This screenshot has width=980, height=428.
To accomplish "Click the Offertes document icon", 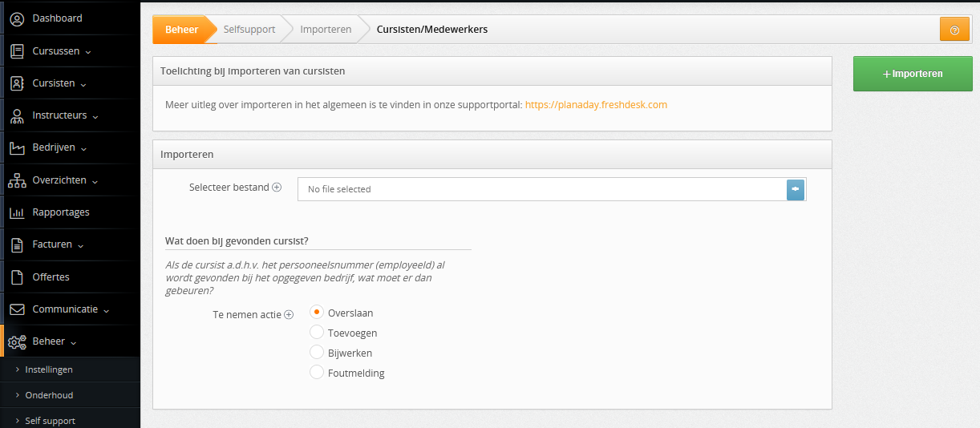I will click(17, 277).
